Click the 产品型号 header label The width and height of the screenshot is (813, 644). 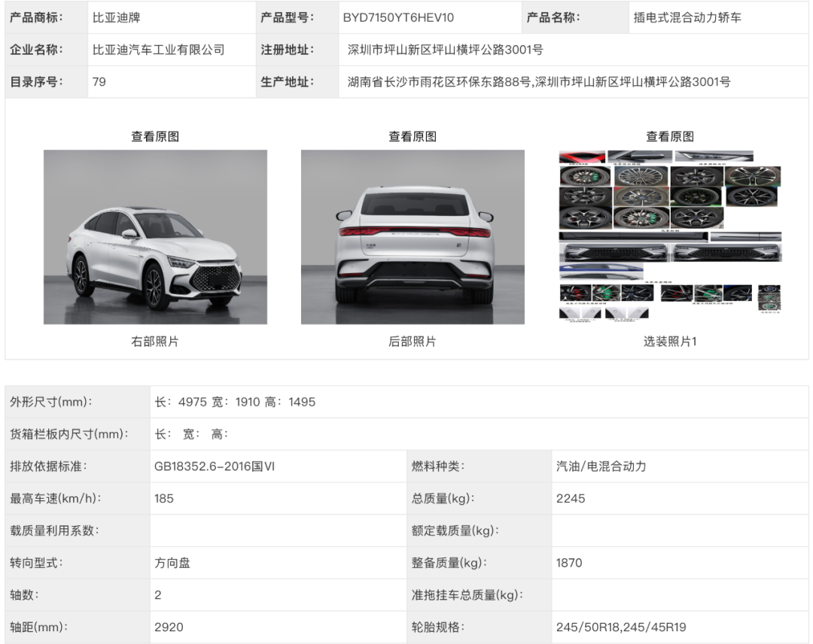287,17
